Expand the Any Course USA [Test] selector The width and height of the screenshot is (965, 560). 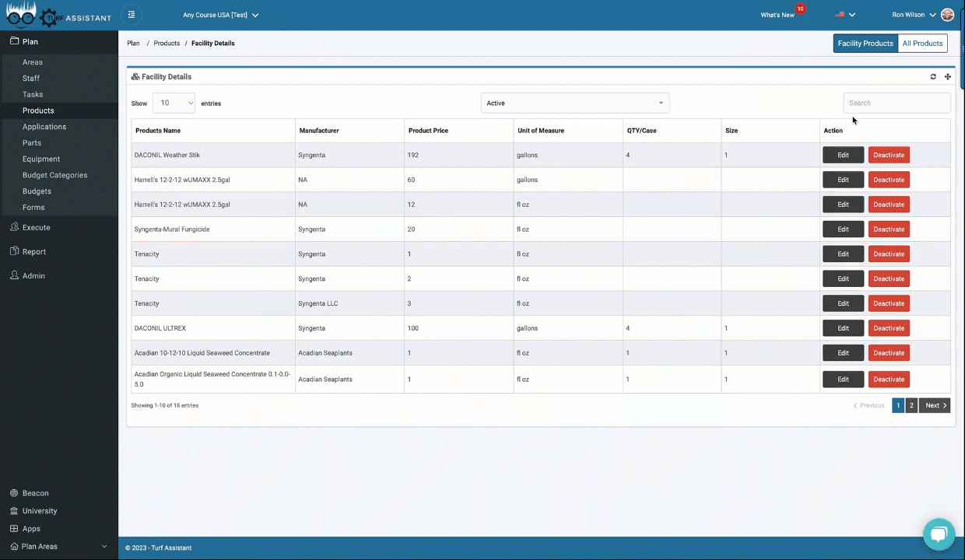(220, 15)
